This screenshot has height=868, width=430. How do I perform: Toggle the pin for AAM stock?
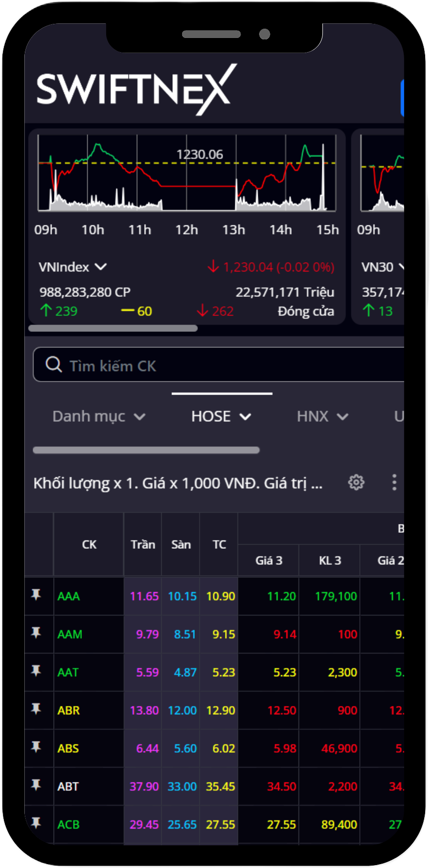pos(36,633)
